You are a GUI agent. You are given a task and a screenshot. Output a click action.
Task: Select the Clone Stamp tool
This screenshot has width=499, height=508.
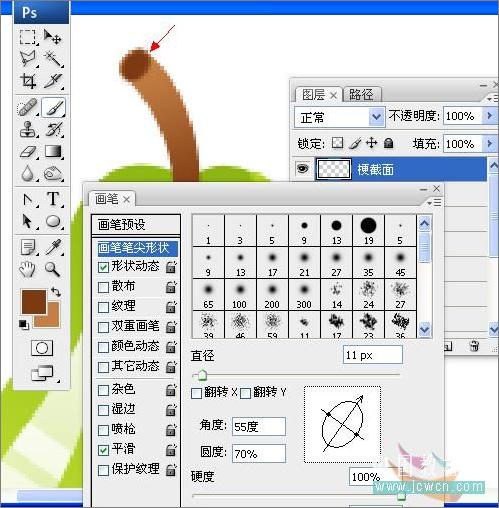click(27, 129)
